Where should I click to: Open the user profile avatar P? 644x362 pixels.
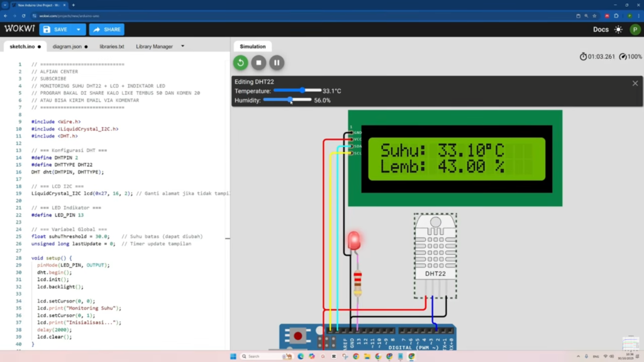[635, 30]
